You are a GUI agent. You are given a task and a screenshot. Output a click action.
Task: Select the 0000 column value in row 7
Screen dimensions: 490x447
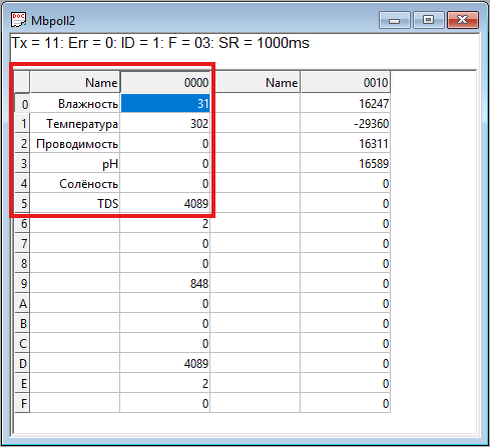tap(165, 243)
